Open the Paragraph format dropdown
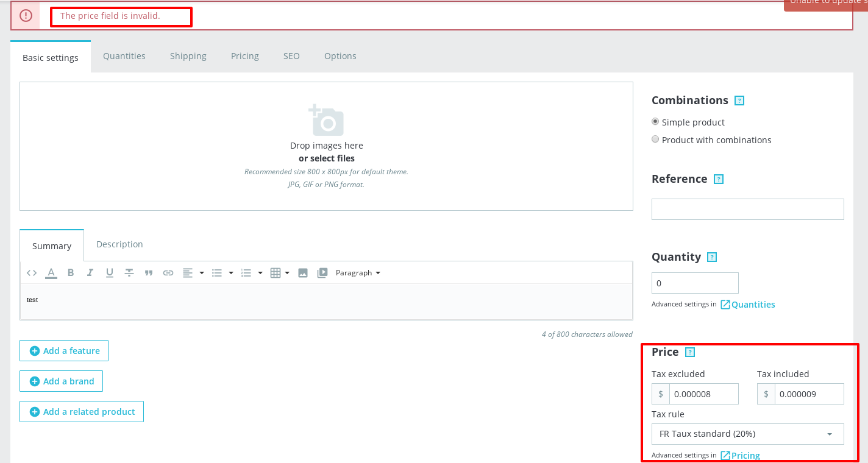This screenshot has height=463, width=868. (358, 273)
